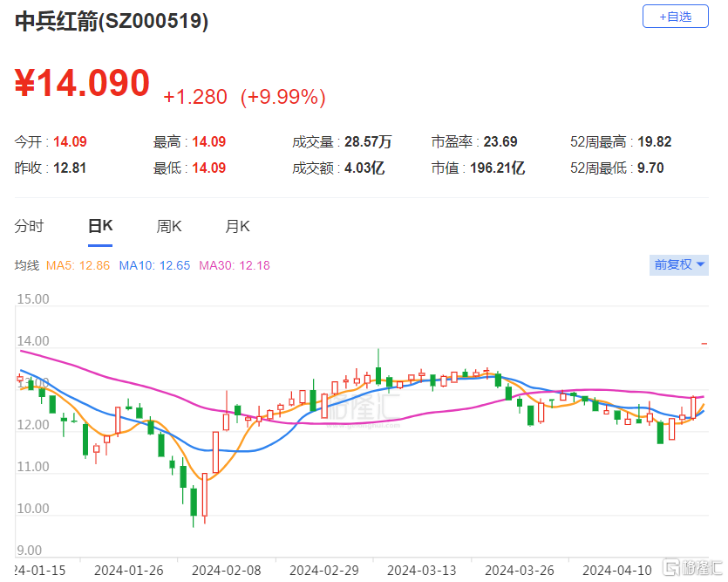The image size is (728, 582).
Task: Click the 2024-04-10 date axis label
Action: pos(617,570)
